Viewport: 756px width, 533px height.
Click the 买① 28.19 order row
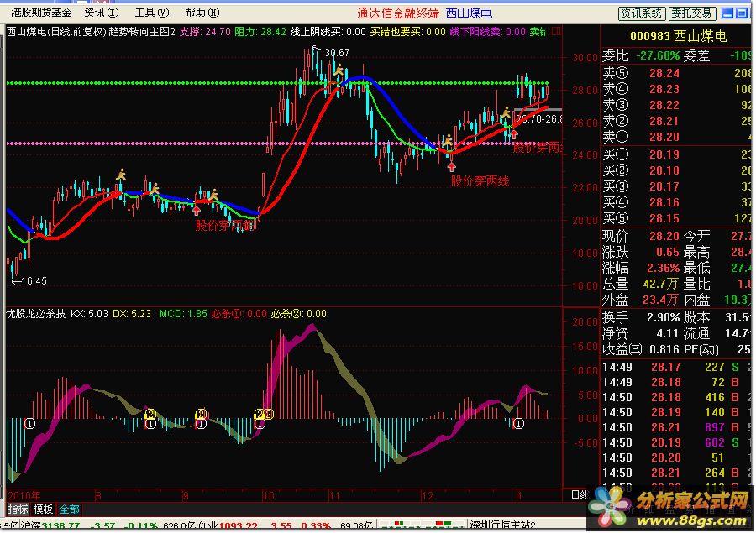click(677, 154)
